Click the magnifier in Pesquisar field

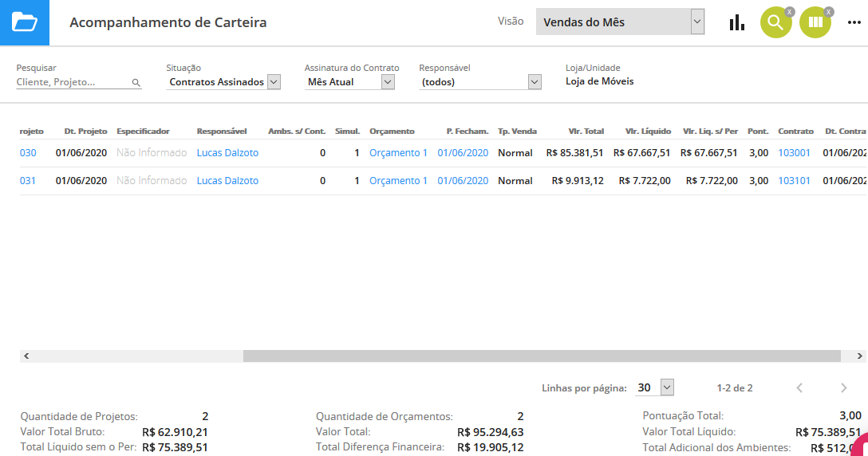tap(136, 82)
